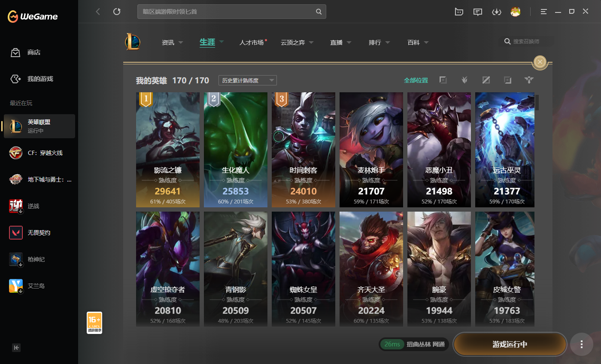This screenshot has height=364, width=601.
Task: Open CF: 穿越火线 game icon
Action: pyautogui.click(x=16, y=153)
